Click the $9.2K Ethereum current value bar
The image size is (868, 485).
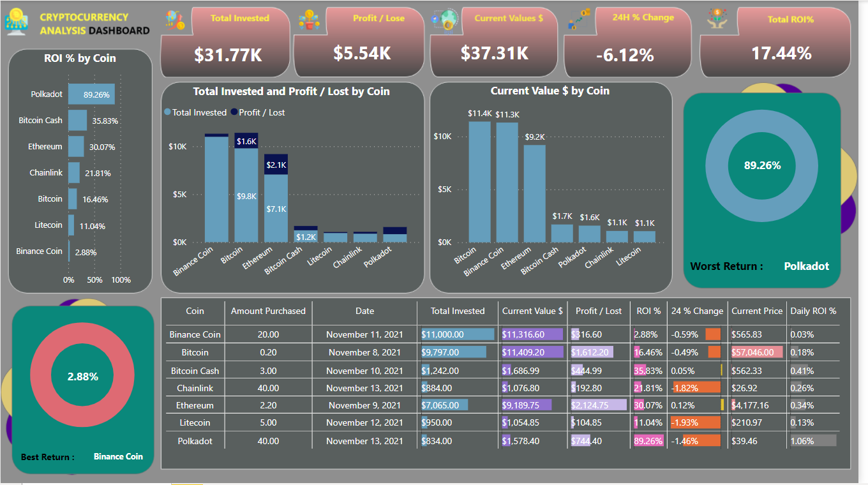tap(535, 194)
